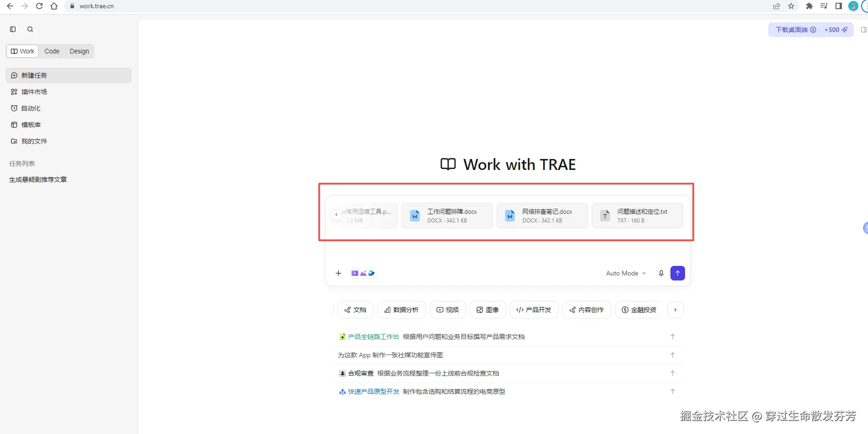Open the 问题描述和定位.txt attachment

pos(638,216)
